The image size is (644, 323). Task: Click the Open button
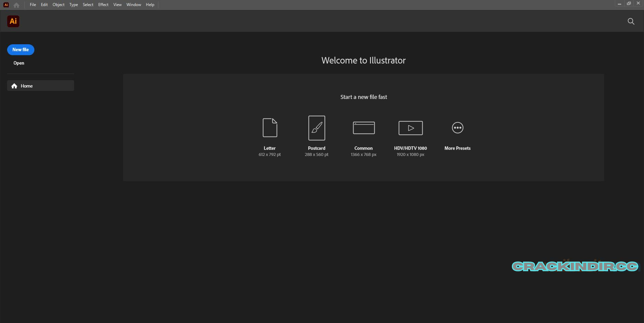19,63
